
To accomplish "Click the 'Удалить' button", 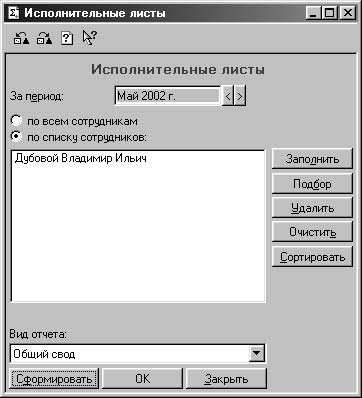I will click(x=312, y=208).
